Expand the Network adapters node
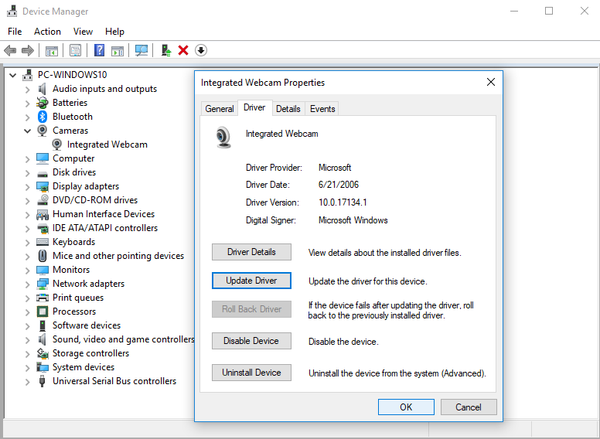The width and height of the screenshot is (600, 439). coord(28,283)
